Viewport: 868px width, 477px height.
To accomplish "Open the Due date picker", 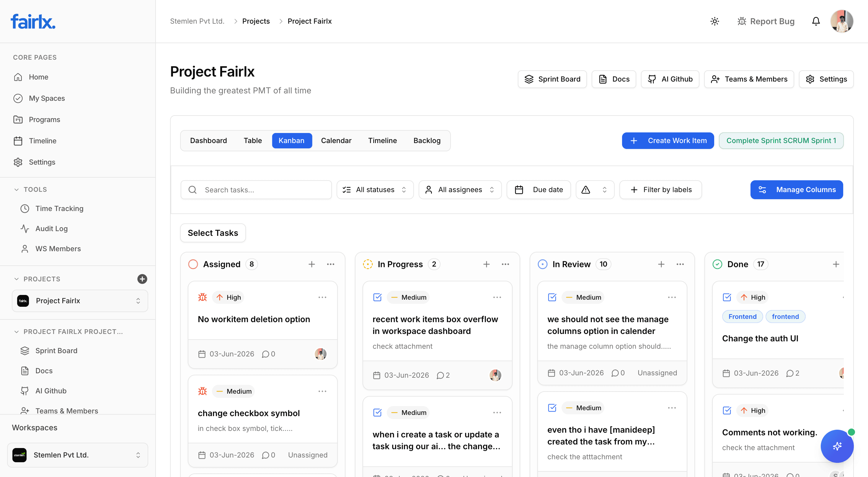I will point(539,190).
